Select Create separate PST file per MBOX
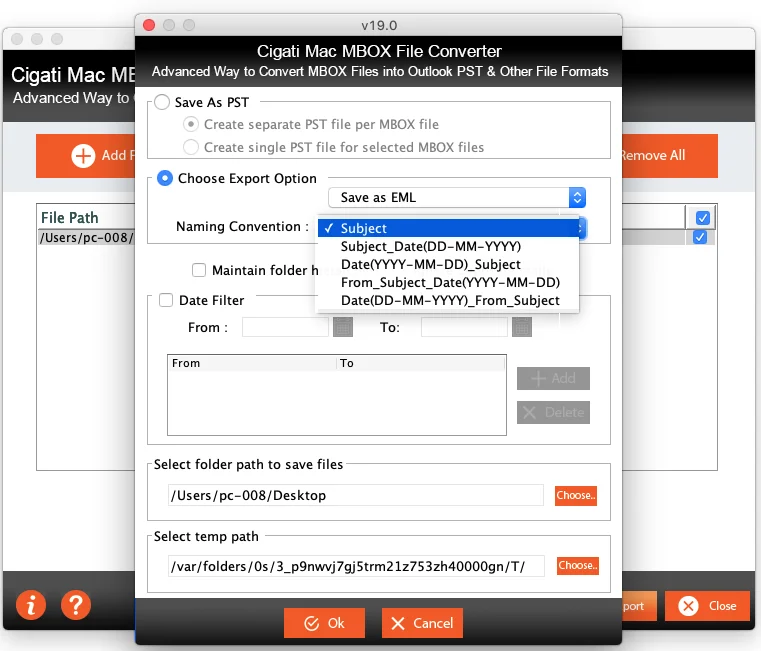Viewport: 761px width, 651px height. point(191,124)
